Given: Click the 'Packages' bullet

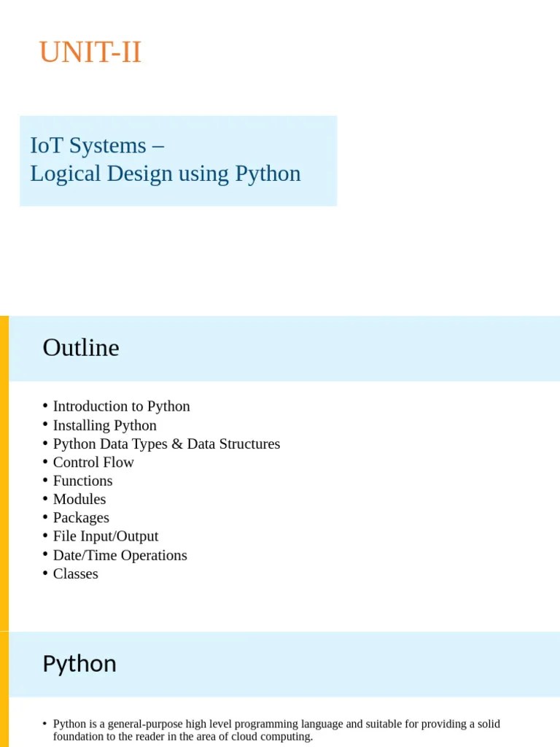Looking at the screenshot, I should [81, 518].
